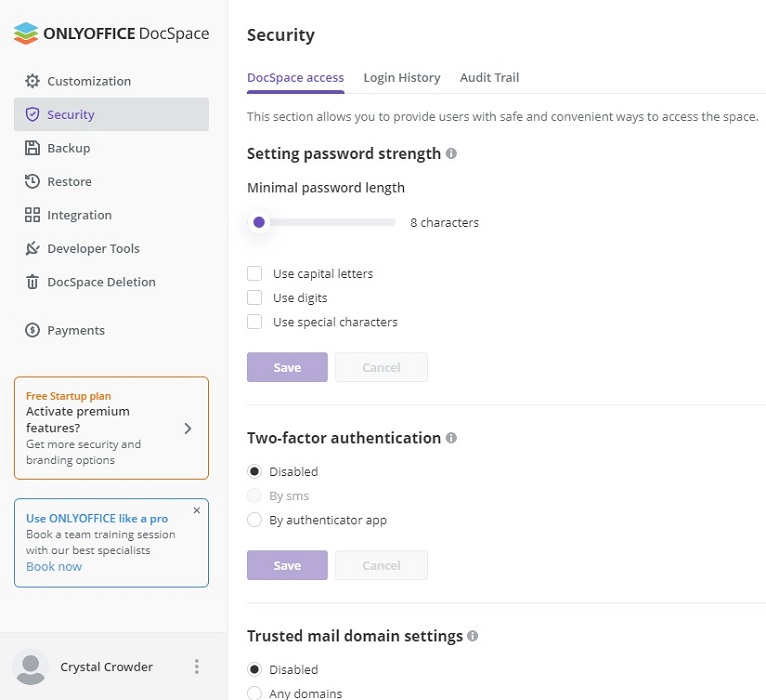The height and width of the screenshot is (700, 766).
Task: Enable Use digits checkbox
Action: coord(255,297)
